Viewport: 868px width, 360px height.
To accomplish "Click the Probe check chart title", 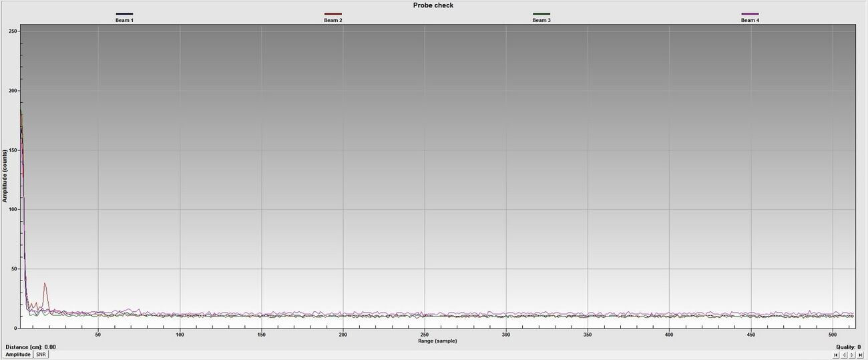I will click(x=433, y=5).
